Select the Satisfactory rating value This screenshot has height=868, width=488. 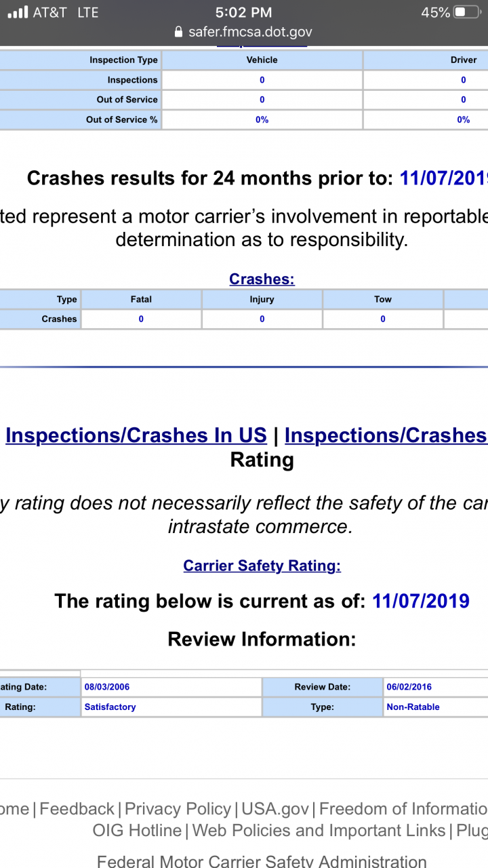[110, 707]
